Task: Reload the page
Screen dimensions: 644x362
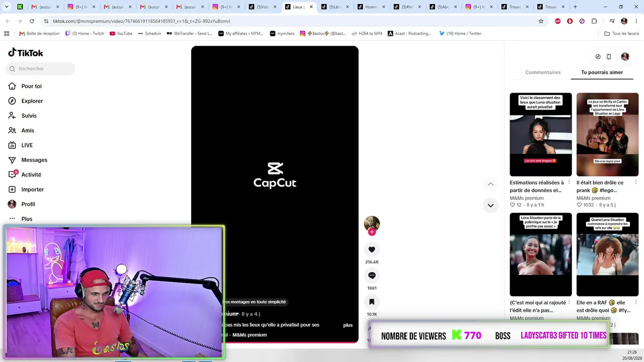Action: pos(32,21)
